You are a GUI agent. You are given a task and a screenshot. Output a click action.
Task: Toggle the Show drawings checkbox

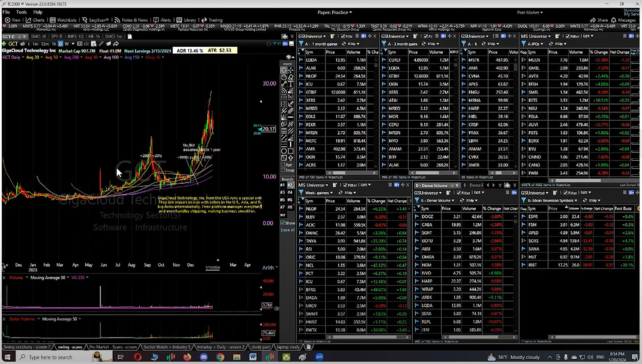pyautogui.click(x=283, y=223)
